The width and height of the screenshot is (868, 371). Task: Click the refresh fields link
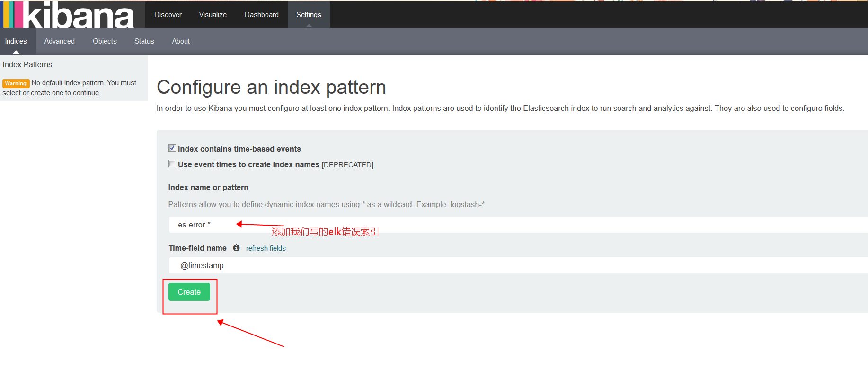[x=266, y=248]
